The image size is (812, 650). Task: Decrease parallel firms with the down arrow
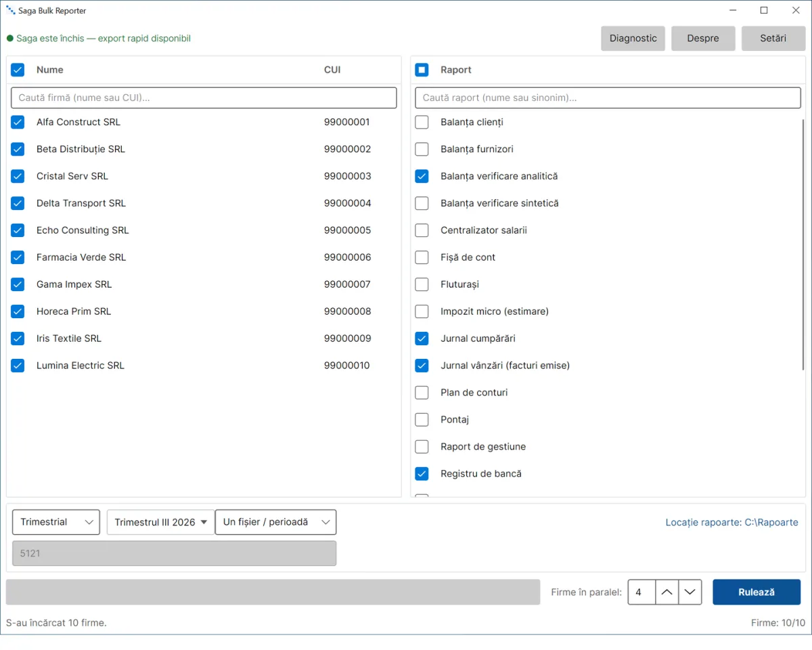pos(690,592)
